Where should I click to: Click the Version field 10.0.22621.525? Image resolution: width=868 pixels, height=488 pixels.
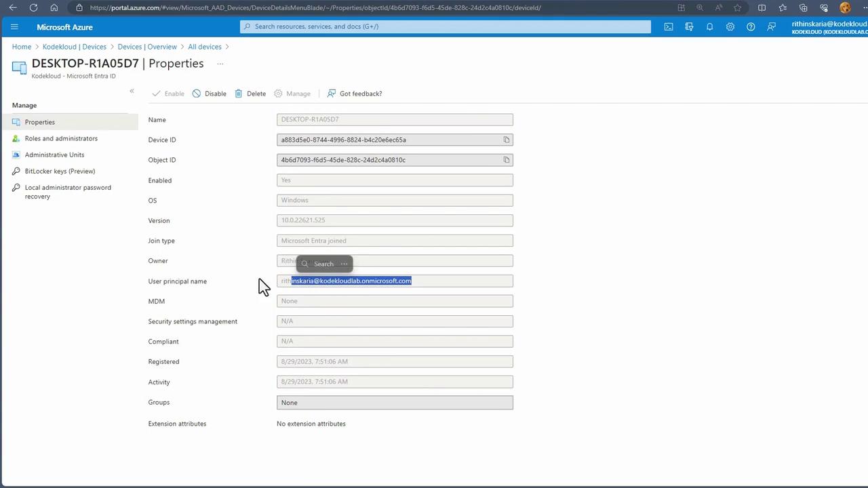[395, 220]
